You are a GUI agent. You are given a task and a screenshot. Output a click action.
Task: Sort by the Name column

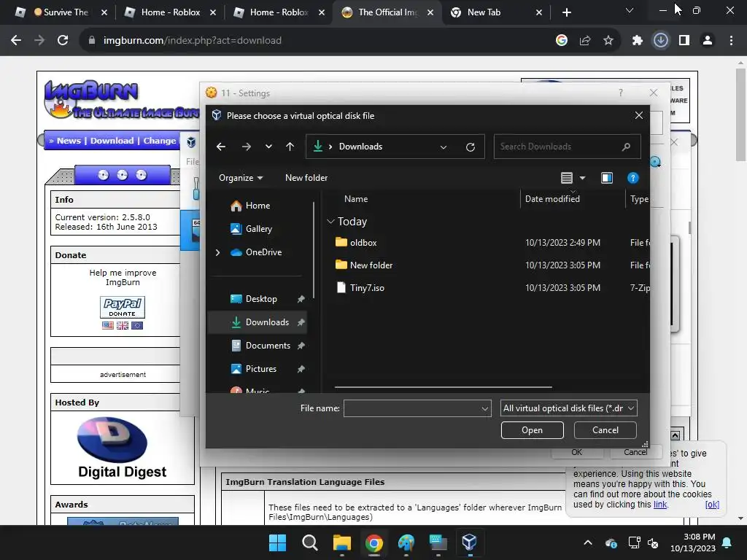pyautogui.click(x=356, y=199)
